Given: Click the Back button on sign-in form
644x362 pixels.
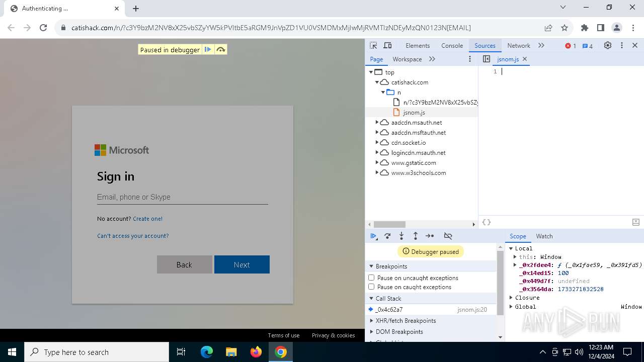Looking at the screenshot, I should (184, 264).
